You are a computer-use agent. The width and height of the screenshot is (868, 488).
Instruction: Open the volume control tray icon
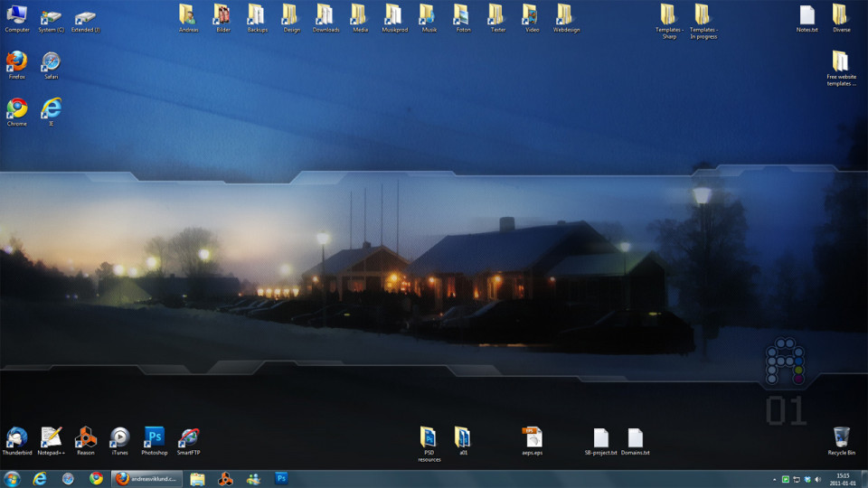[818, 479]
